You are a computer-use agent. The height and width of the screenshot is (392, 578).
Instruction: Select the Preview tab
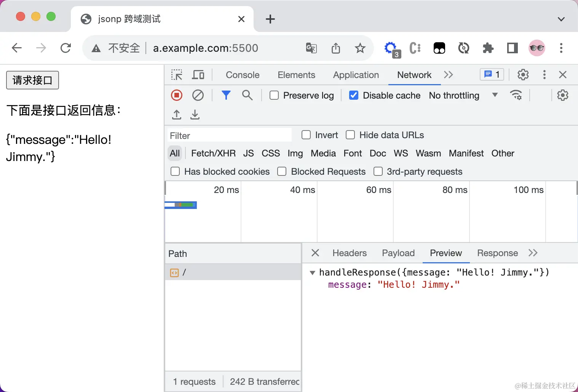446,253
